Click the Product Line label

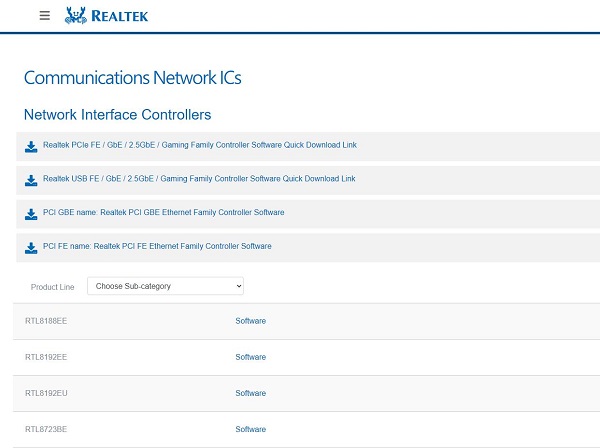click(52, 287)
